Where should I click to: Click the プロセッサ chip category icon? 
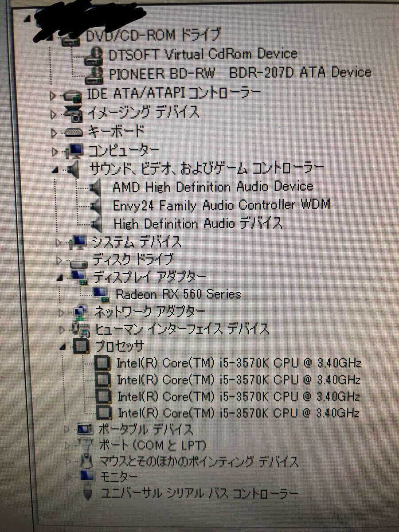pos(81,346)
